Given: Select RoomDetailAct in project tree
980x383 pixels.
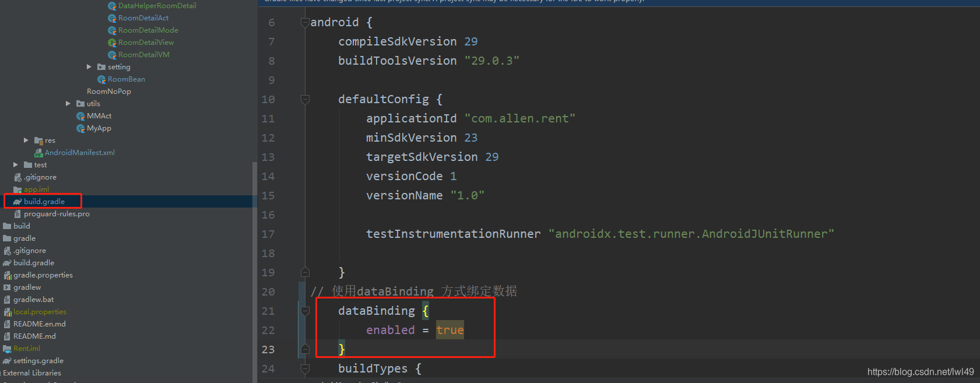Looking at the screenshot, I should click(143, 18).
